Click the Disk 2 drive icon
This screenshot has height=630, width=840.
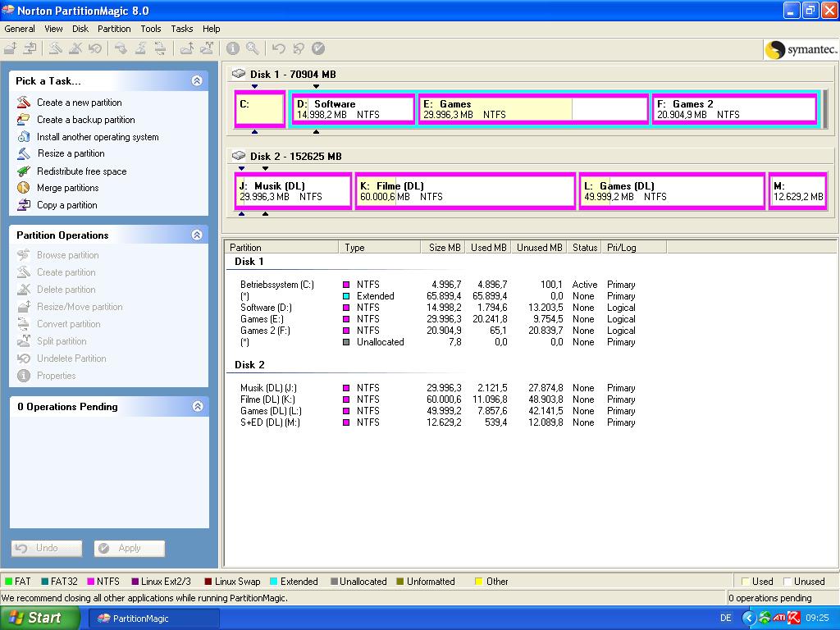coord(239,155)
